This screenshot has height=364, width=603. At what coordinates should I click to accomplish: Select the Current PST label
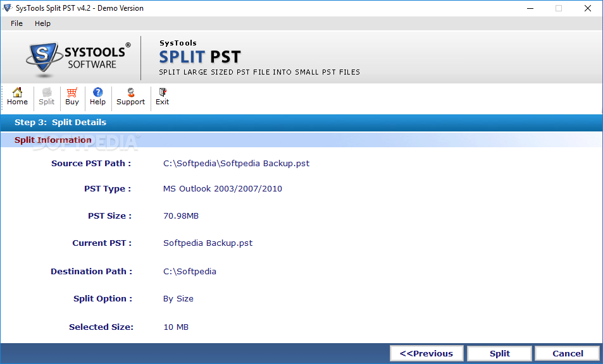click(102, 243)
